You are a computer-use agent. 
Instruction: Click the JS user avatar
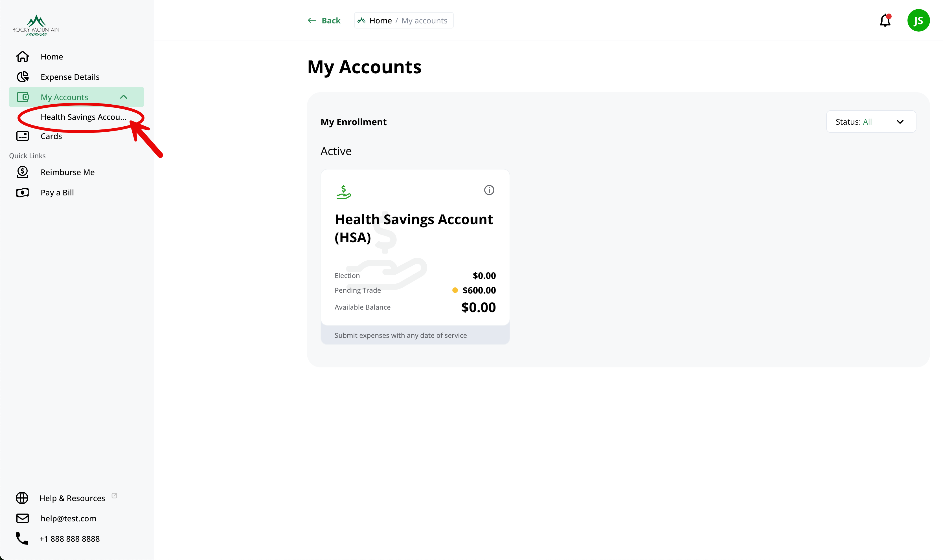918,20
